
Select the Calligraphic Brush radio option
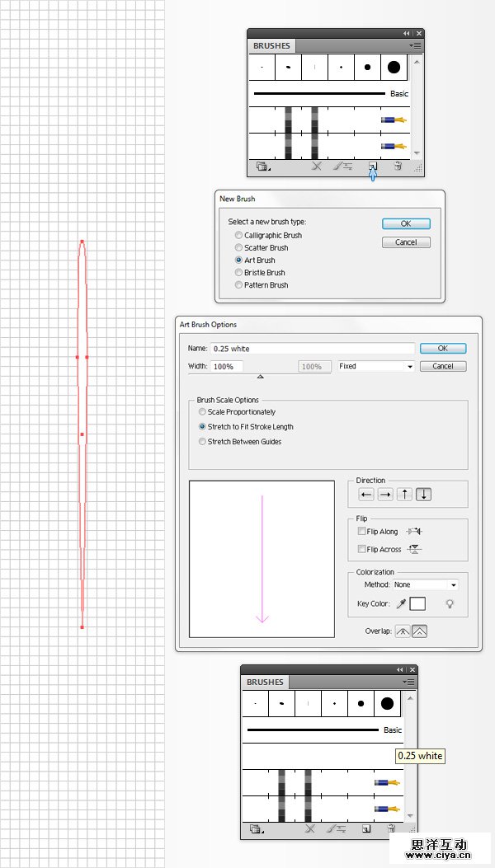(239, 236)
